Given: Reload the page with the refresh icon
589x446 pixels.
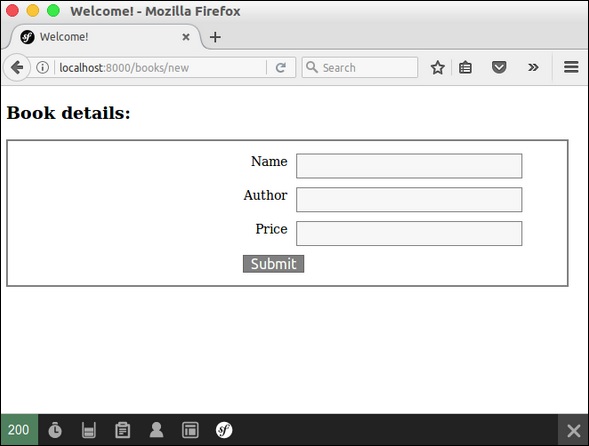Looking at the screenshot, I should tap(281, 68).
